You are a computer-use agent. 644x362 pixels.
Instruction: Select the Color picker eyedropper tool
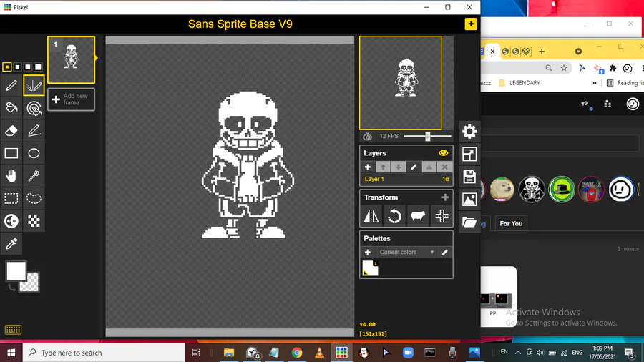tap(11, 243)
